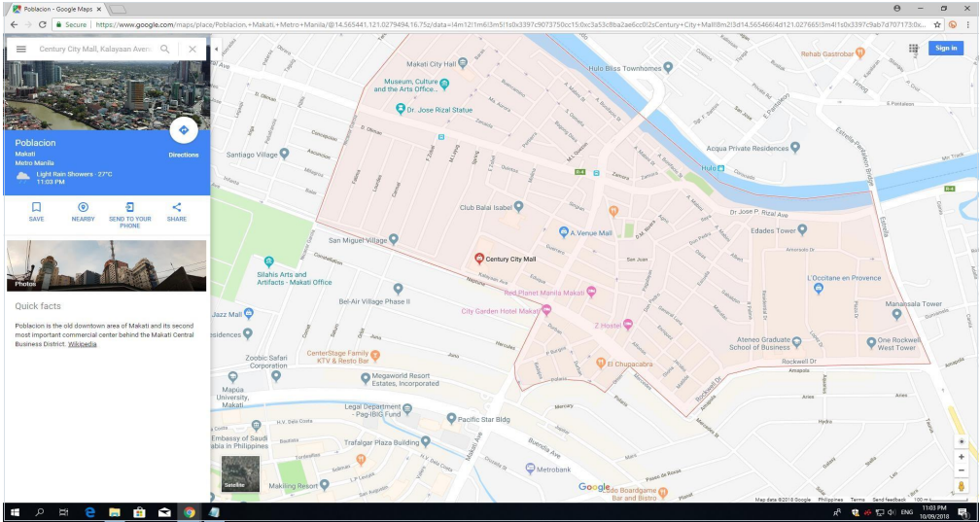Screen dimensions: 980x522
Task: Select Acqua Private Residences marker
Action: (x=795, y=148)
